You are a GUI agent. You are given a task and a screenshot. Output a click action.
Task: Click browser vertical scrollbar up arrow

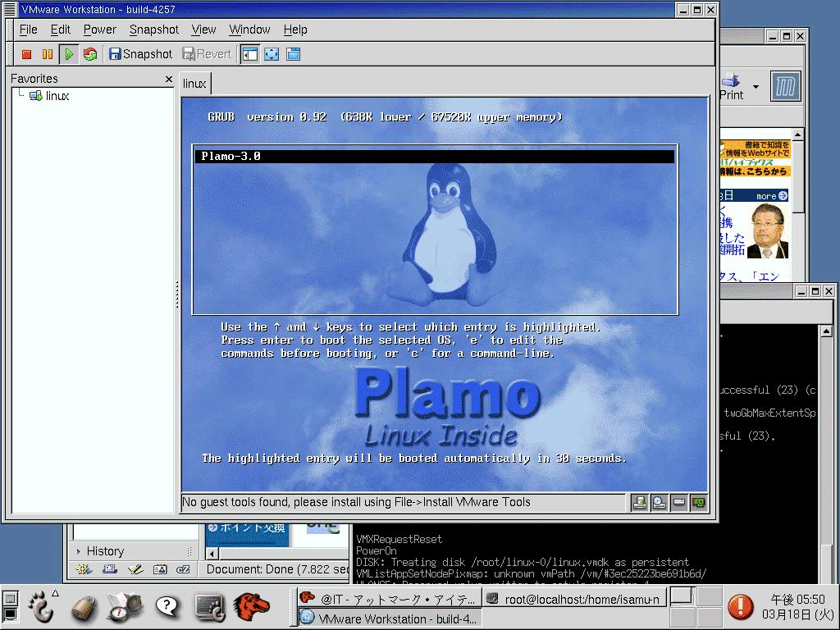click(x=797, y=135)
